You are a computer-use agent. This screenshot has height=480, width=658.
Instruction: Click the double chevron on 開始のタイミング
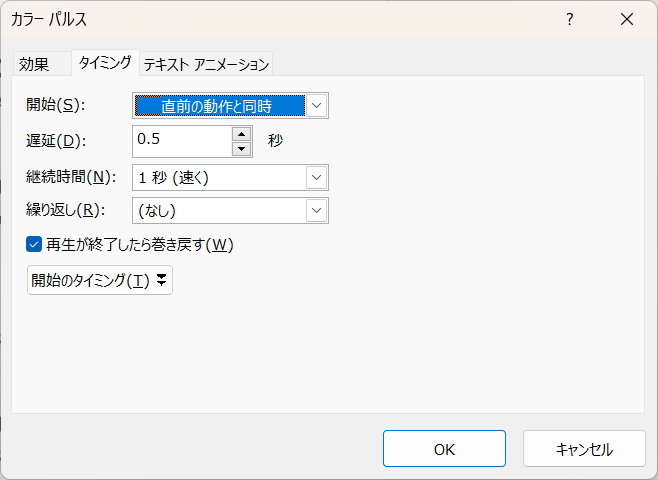click(x=161, y=280)
